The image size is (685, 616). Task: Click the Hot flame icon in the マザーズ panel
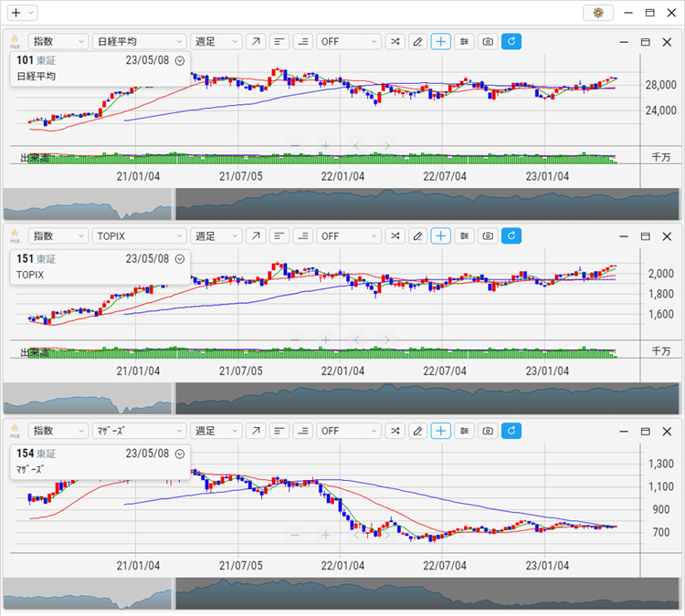click(15, 431)
